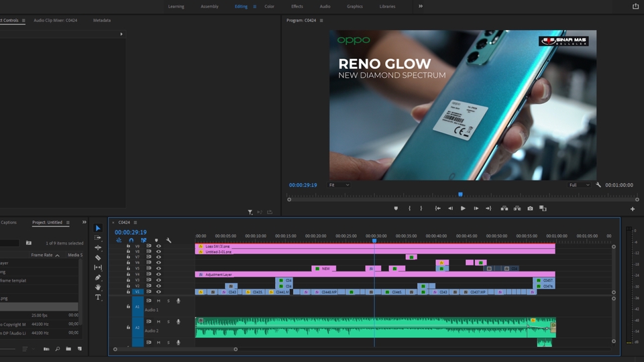Hide track V4 output eye

click(158, 274)
